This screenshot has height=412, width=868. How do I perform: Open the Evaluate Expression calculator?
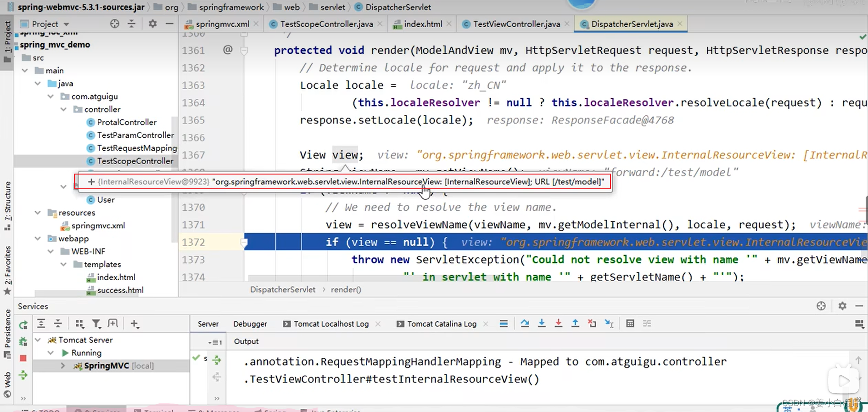630,324
